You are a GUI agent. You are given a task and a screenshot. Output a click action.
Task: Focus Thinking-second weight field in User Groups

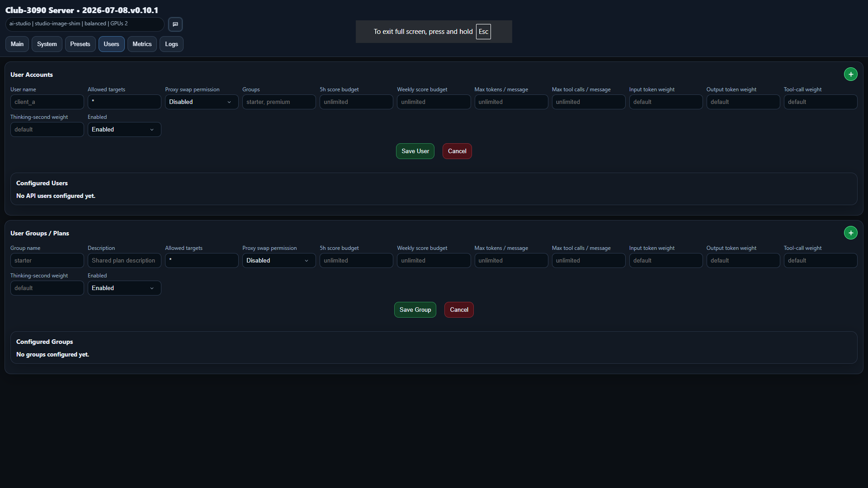tap(47, 288)
